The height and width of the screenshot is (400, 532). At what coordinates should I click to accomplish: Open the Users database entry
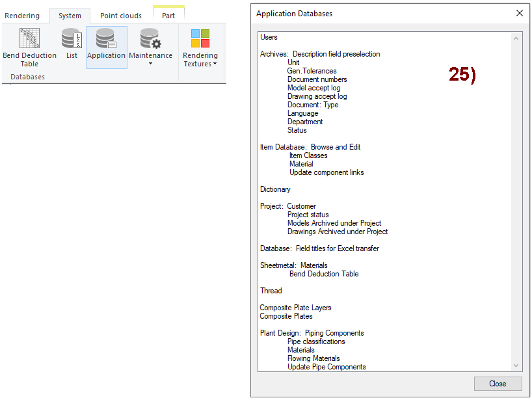(x=269, y=37)
